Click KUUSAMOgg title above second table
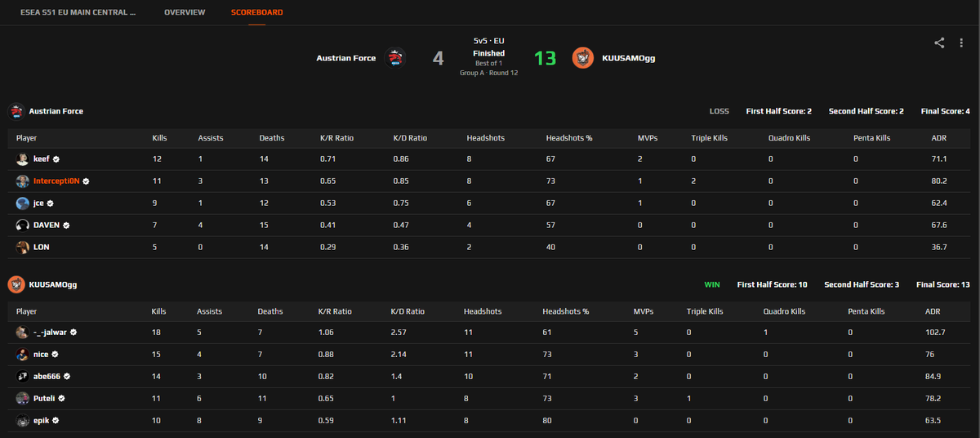The image size is (980, 438). 53,284
